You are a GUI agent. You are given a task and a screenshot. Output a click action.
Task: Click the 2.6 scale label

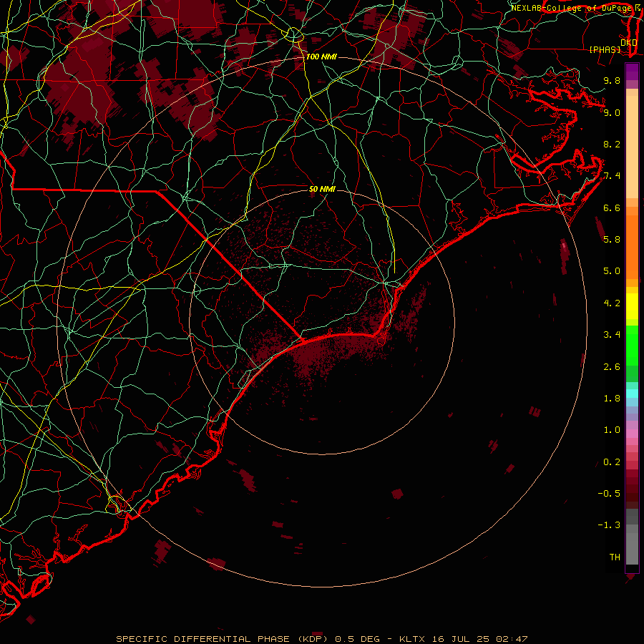(612, 366)
